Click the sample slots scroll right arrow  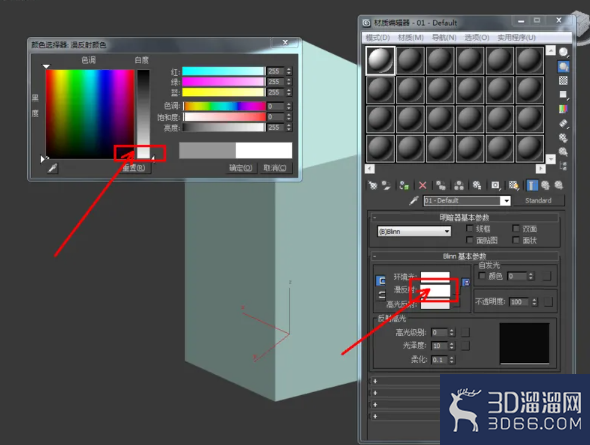540,169
